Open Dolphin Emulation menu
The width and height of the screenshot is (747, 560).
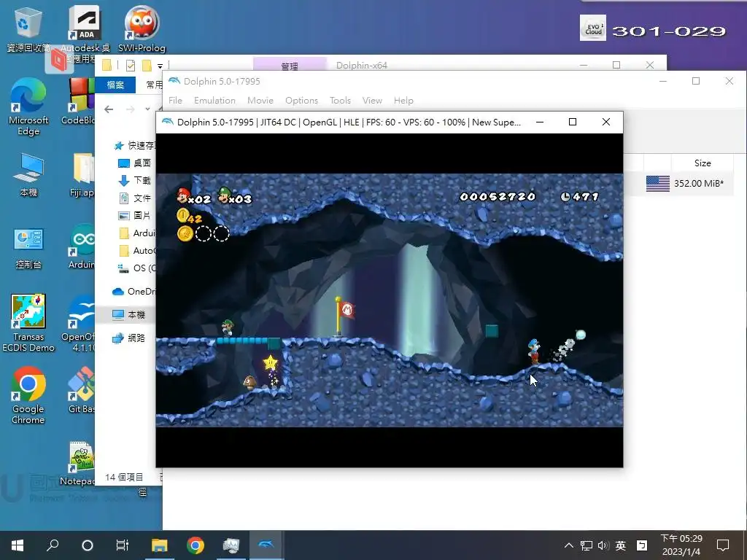(215, 101)
